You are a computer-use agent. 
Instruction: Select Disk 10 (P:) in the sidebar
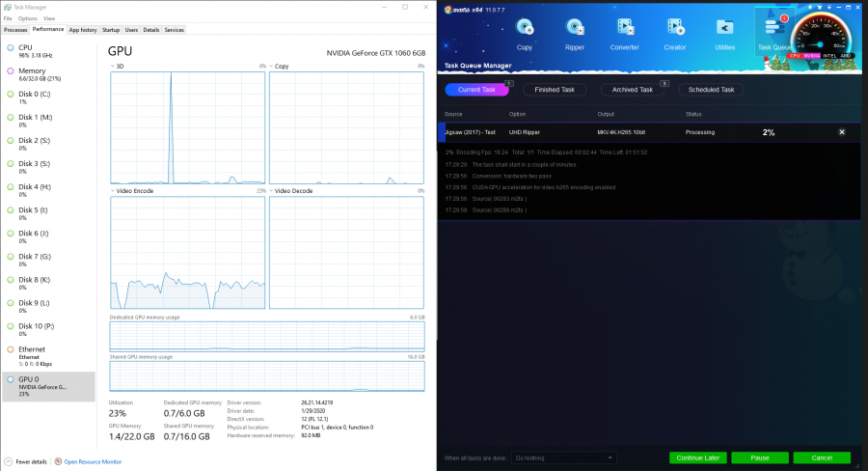[x=49, y=330]
